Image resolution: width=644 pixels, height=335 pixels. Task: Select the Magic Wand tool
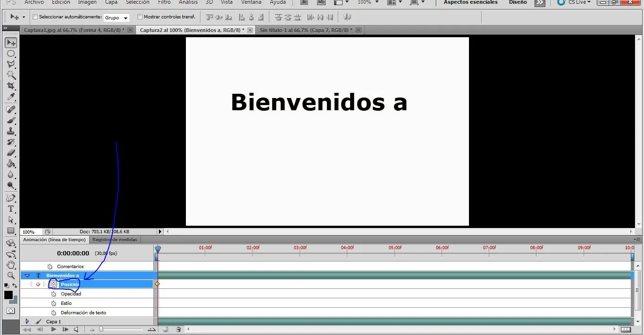coord(10,75)
